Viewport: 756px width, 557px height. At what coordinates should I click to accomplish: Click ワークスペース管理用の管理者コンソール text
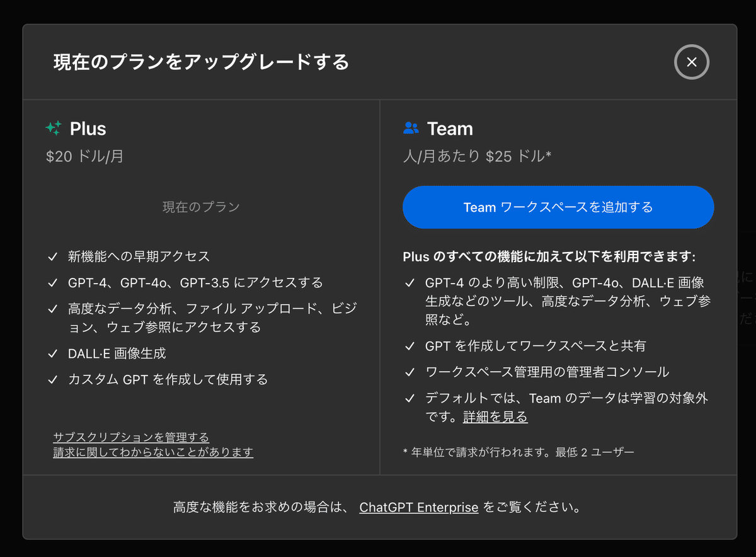547,372
